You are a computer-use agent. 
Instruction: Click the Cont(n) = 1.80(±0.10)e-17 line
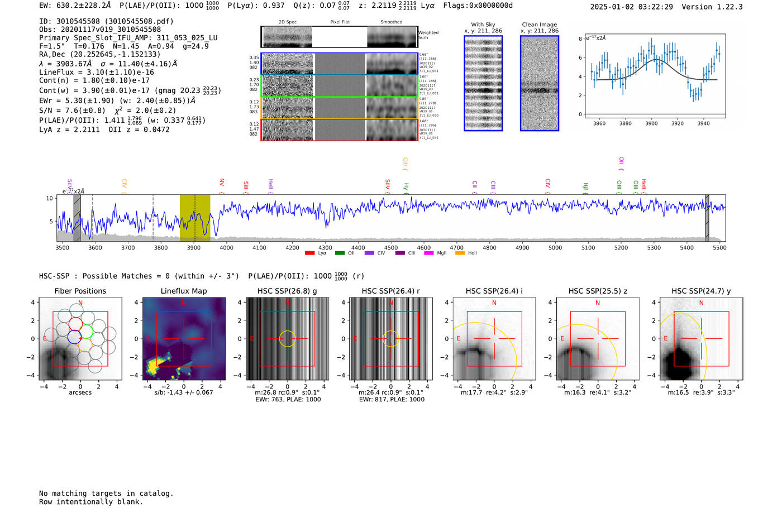point(94,80)
